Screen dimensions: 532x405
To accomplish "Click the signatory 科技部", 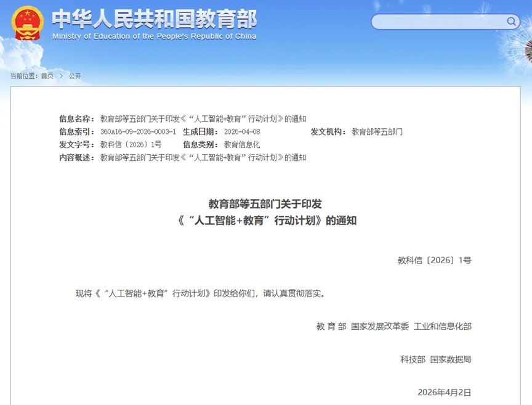I will [413, 359].
